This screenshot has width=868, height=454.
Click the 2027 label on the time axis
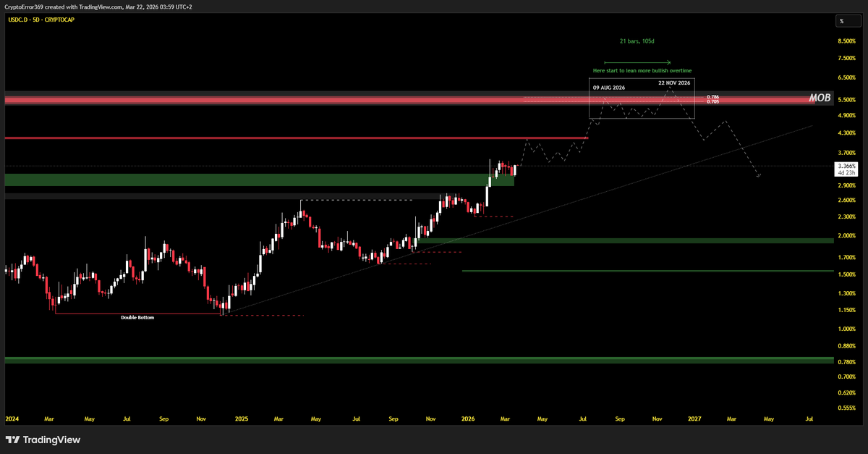click(x=694, y=419)
